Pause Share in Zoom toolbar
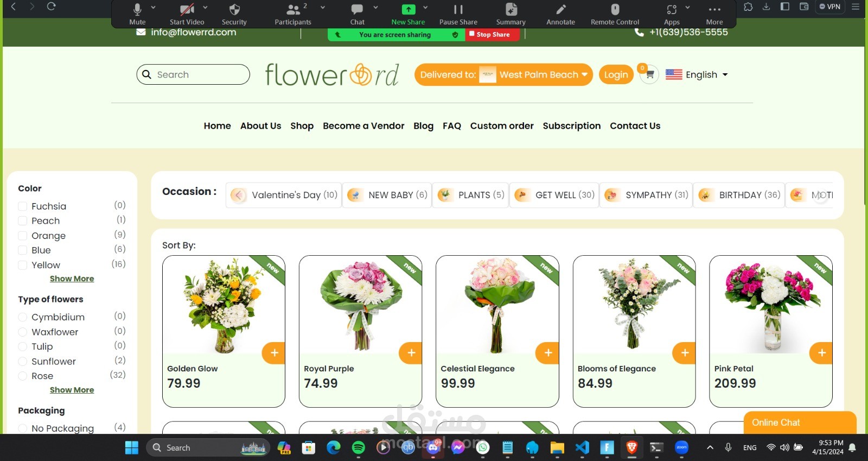 pos(458,14)
